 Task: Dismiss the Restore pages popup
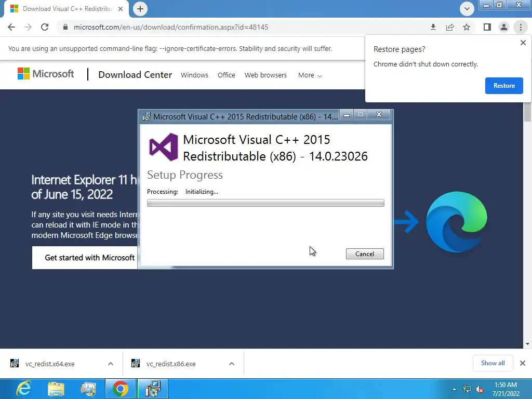coord(523,43)
